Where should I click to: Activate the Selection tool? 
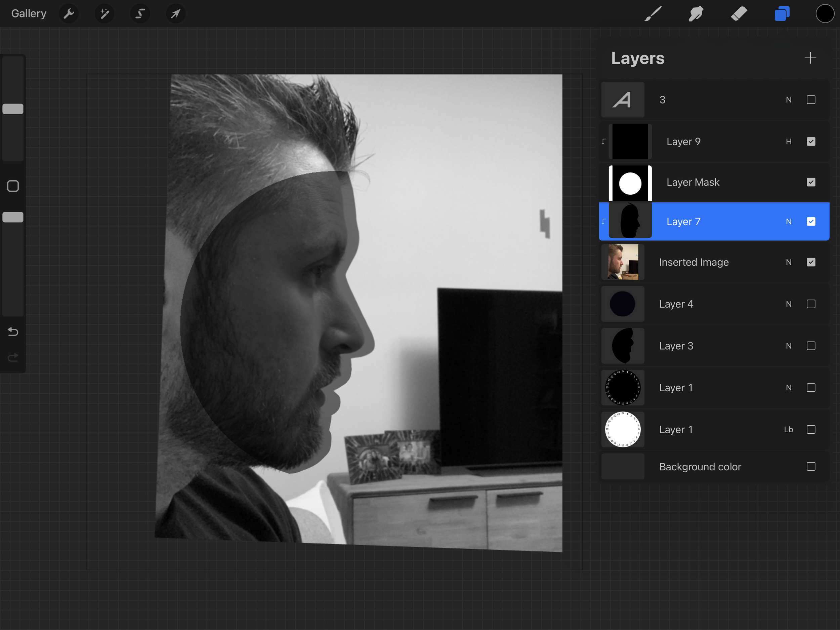pyautogui.click(x=140, y=14)
